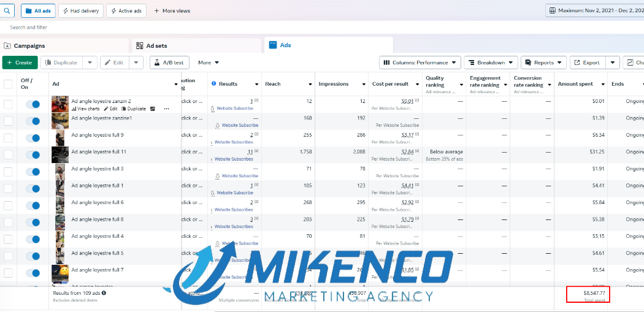
Task: Open the More menu in toolbar
Action: pos(209,63)
